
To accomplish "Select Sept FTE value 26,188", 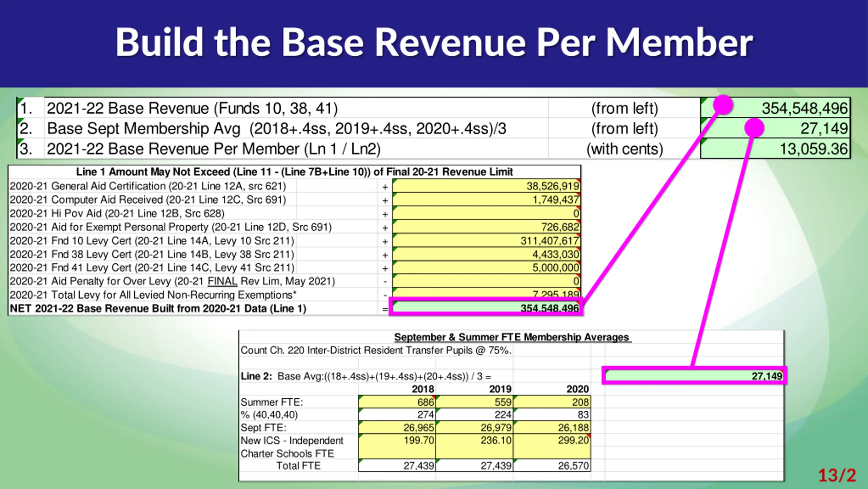I will 573,428.
